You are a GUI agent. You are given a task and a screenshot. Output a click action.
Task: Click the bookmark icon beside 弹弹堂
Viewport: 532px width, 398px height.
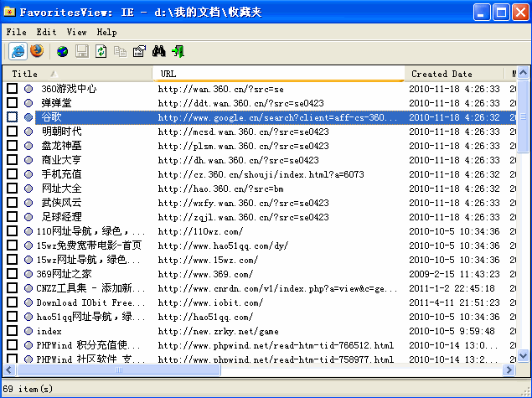point(28,103)
